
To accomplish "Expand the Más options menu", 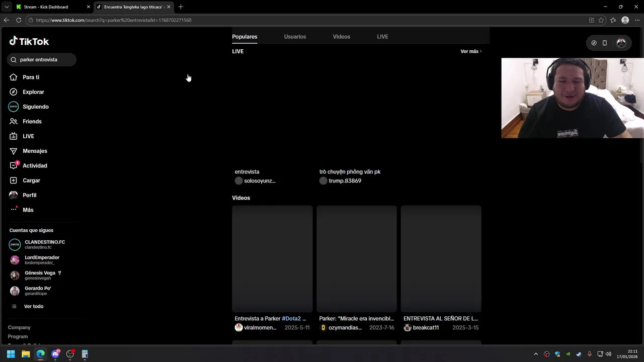I will tap(22, 210).
